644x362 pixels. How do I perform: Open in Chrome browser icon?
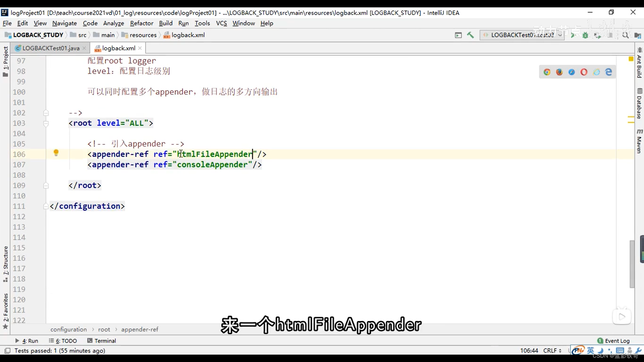point(547,72)
